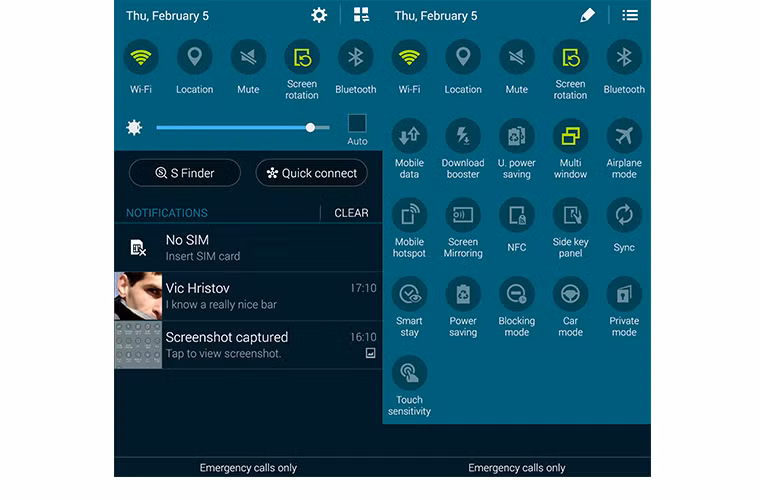Tap the sun brightness icon
This screenshot has width=760, height=500.
[134, 127]
